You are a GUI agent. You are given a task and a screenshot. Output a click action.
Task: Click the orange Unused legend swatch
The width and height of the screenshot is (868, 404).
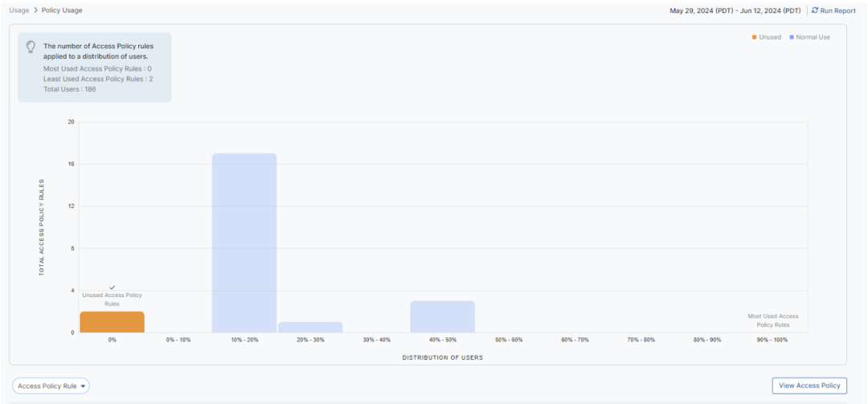coord(754,37)
